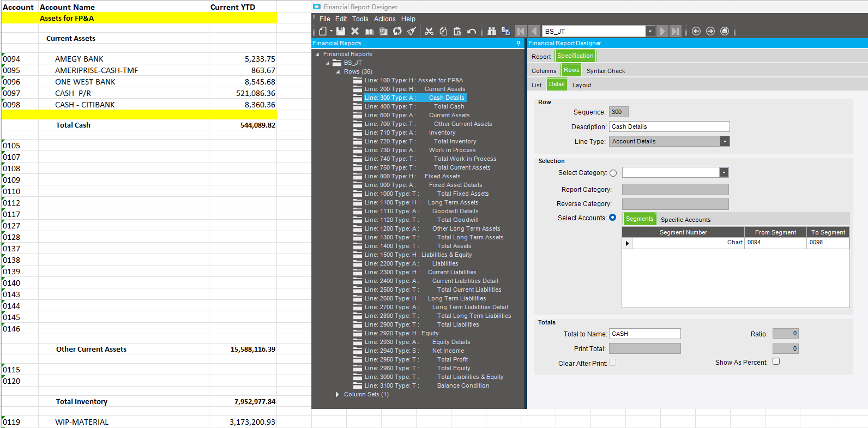This screenshot has width=868, height=428.
Task: Toggle the Clear After Print checkbox
Action: [613, 363]
